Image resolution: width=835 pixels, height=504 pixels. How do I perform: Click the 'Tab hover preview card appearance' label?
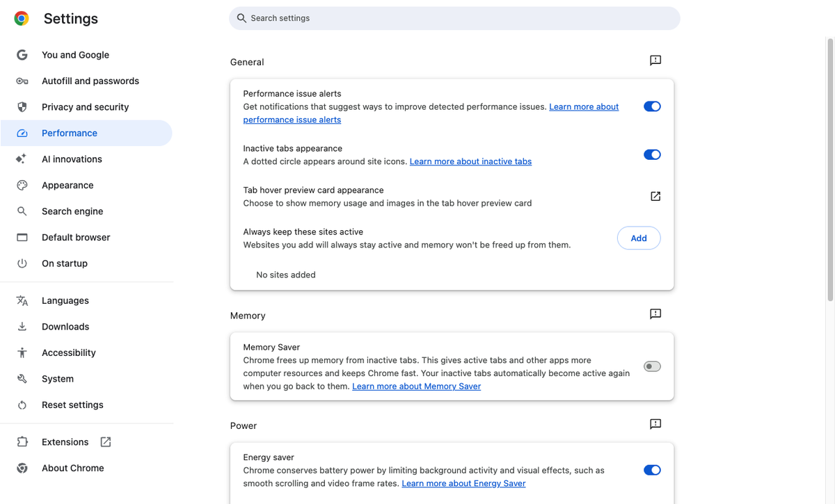pyautogui.click(x=313, y=190)
